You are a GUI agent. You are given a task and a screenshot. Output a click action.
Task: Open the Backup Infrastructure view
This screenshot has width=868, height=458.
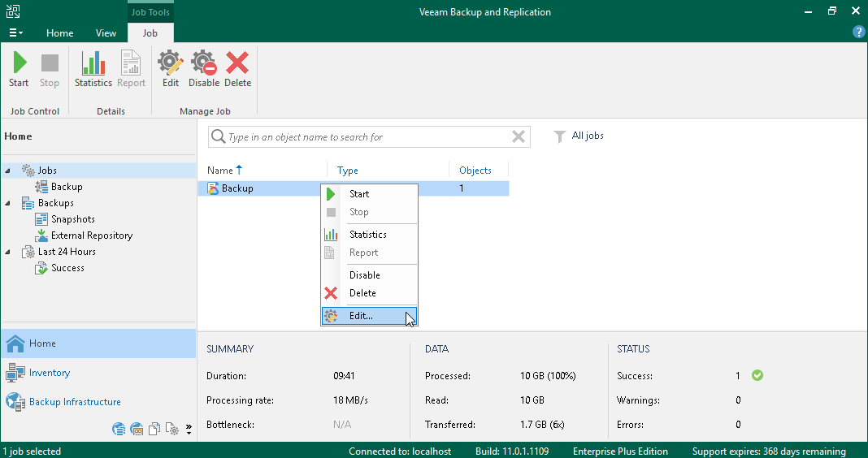(98, 402)
